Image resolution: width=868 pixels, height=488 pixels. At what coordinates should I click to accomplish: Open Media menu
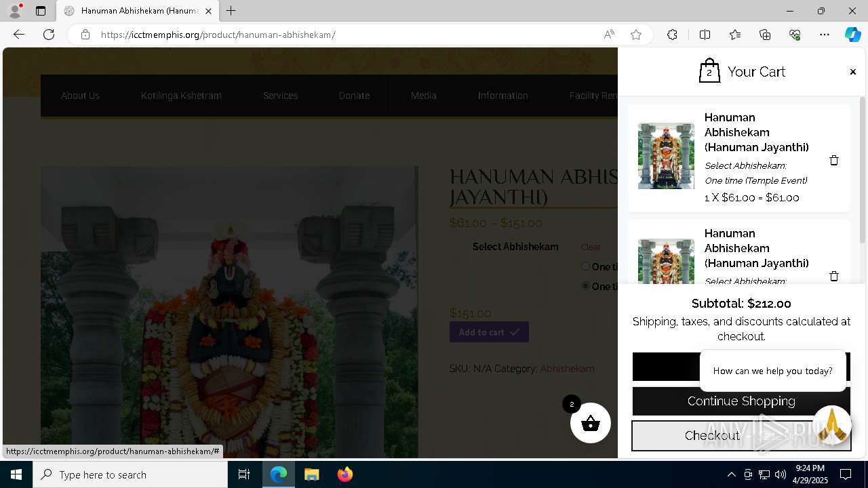pos(423,96)
